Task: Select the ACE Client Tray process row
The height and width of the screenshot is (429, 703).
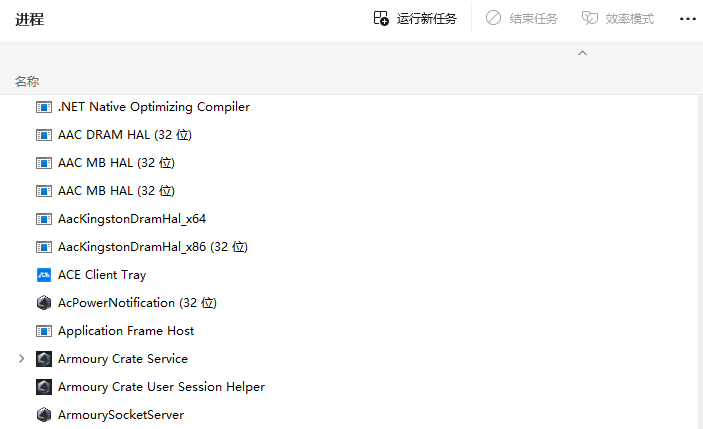Action: 102,275
